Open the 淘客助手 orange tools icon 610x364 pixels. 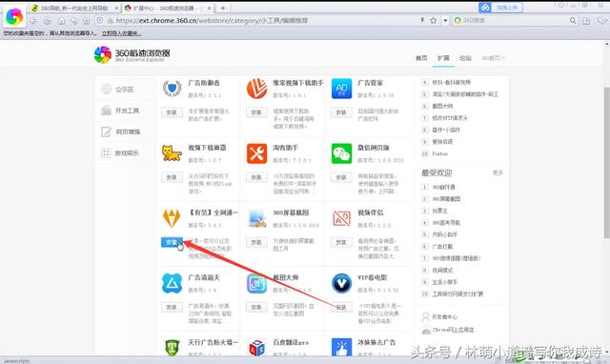(x=256, y=153)
